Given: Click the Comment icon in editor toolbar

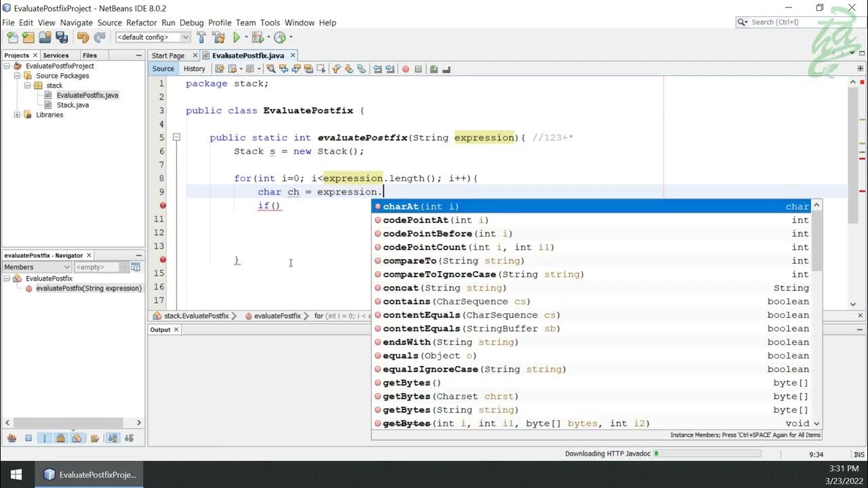Looking at the screenshot, I should click(x=433, y=68).
